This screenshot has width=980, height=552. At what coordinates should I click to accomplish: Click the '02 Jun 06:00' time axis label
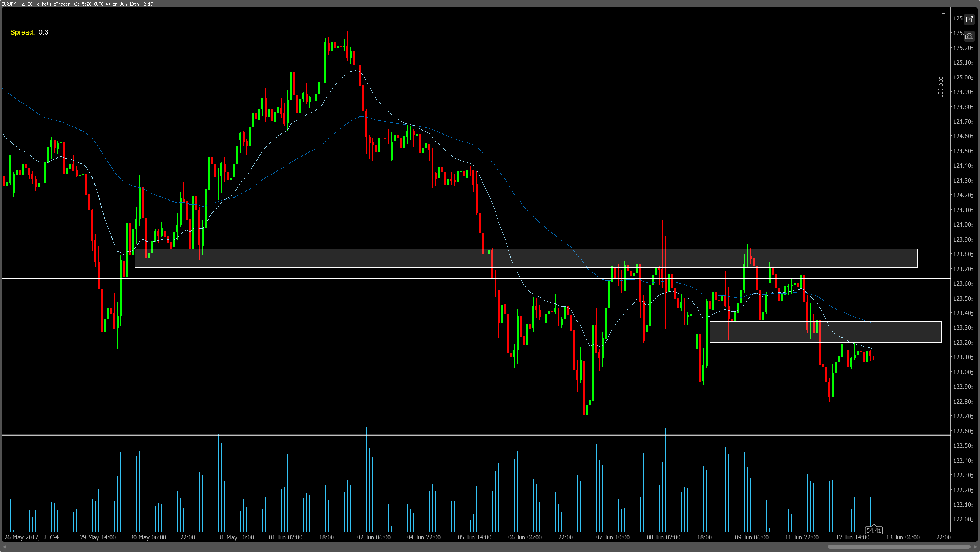(374, 537)
